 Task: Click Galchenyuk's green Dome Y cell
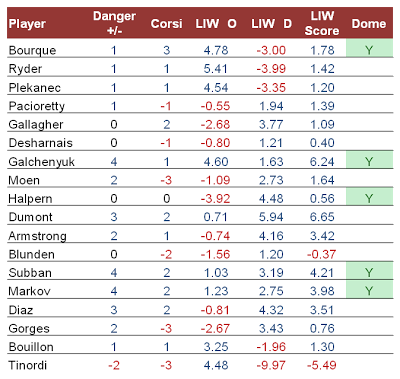pos(369,160)
